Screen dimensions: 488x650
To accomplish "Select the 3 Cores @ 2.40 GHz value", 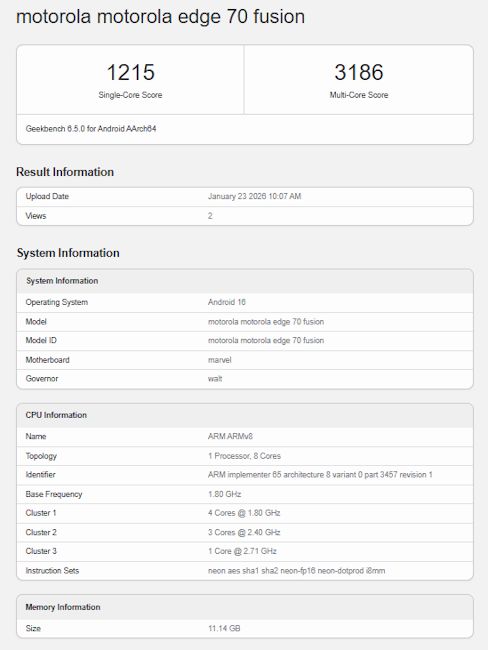I will point(244,532).
